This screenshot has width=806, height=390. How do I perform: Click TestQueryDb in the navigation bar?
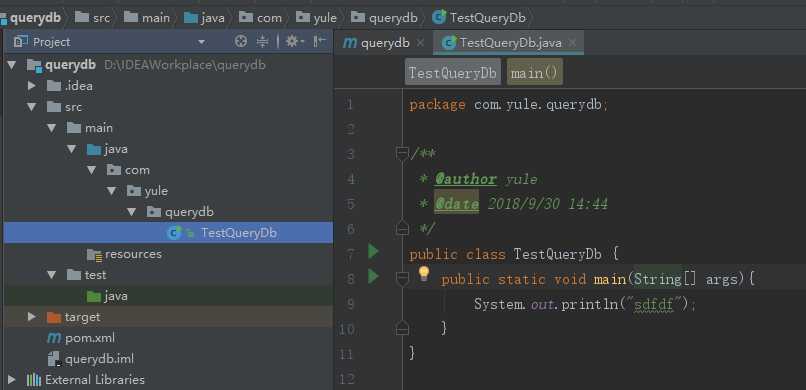coord(480,18)
